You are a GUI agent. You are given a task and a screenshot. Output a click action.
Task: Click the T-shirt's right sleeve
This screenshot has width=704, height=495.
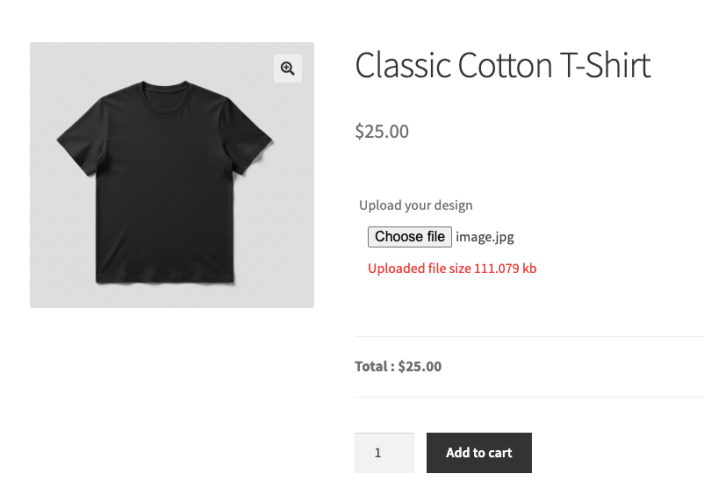(251, 142)
